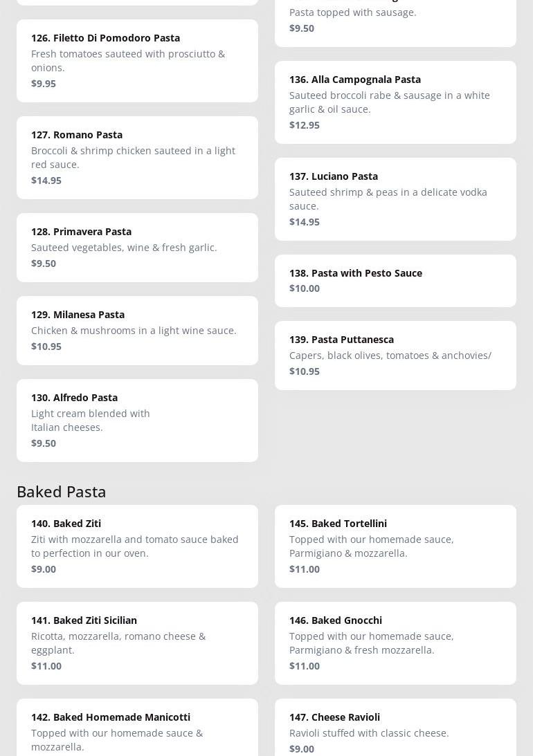Viewport: 533px width, 756px height.
Task: Open the 147. Cheese Ravioli item
Action: tap(395, 728)
